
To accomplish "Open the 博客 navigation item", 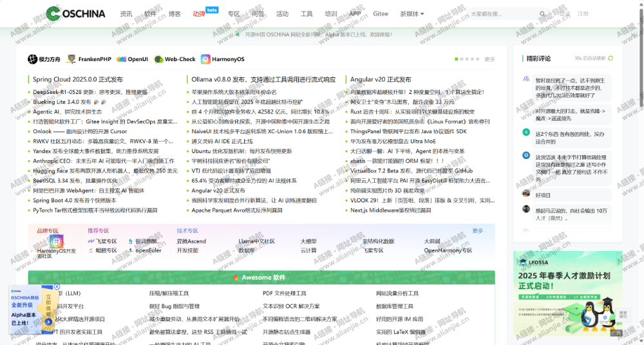I will pyautogui.click(x=175, y=14).
